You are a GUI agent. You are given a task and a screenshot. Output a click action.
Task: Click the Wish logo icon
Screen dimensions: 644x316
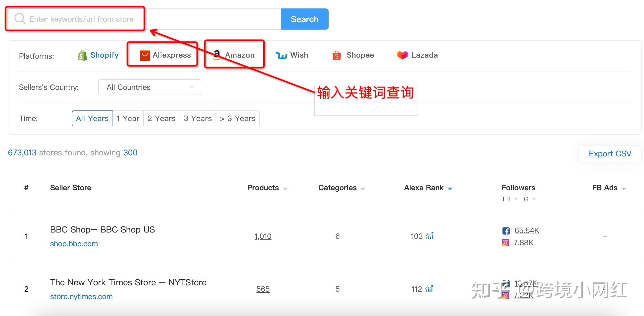[281, 55]
